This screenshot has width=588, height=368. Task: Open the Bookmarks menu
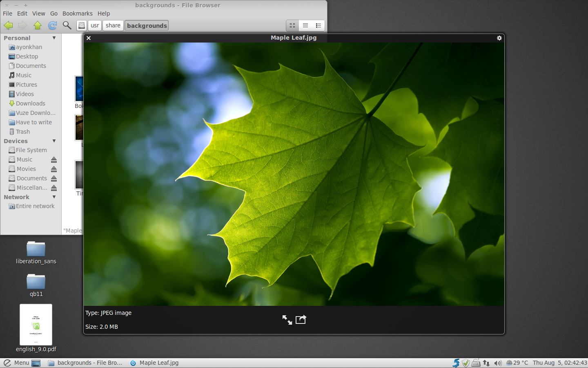tap(77, 13)
